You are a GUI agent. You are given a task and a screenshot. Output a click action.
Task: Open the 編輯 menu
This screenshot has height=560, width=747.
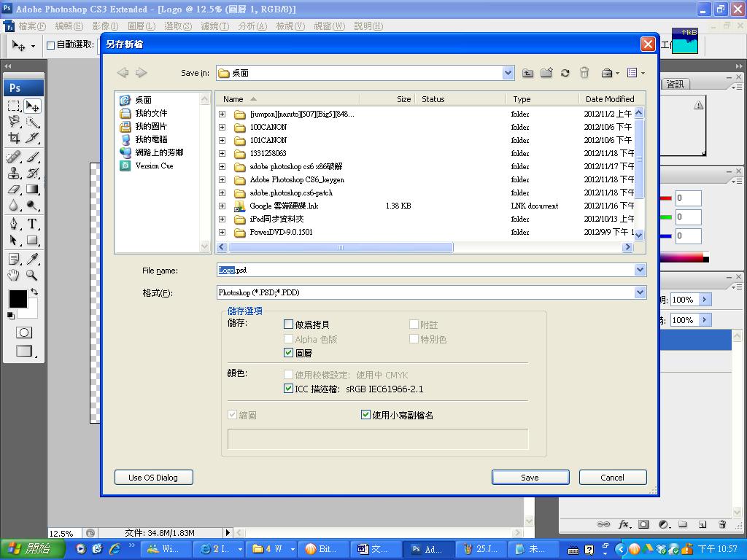point(69,26)
